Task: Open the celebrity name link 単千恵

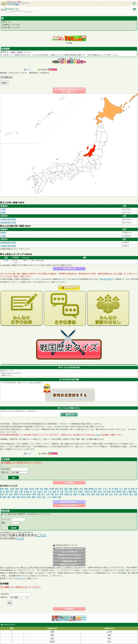Action: (6, 260)
